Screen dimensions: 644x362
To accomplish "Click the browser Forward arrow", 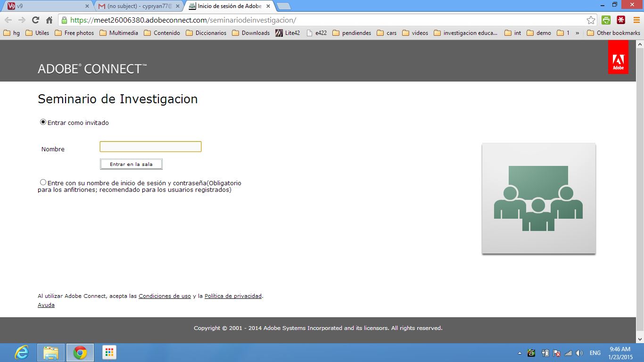I will (x=22, y=20).
